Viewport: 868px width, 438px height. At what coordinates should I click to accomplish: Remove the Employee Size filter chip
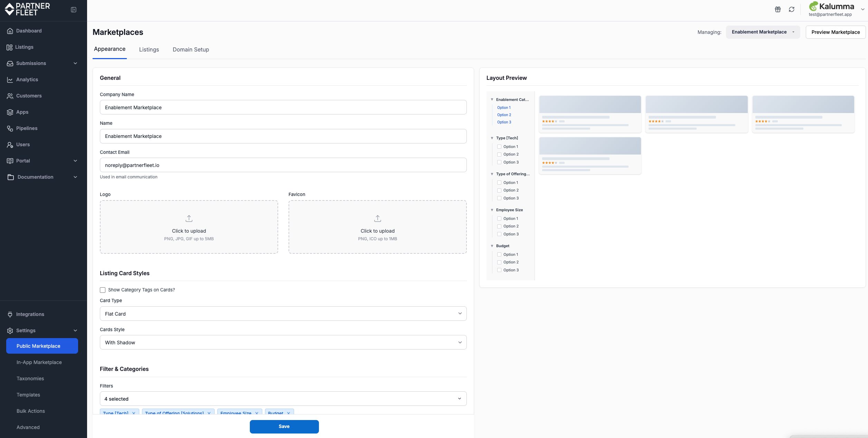pos(257,413)
